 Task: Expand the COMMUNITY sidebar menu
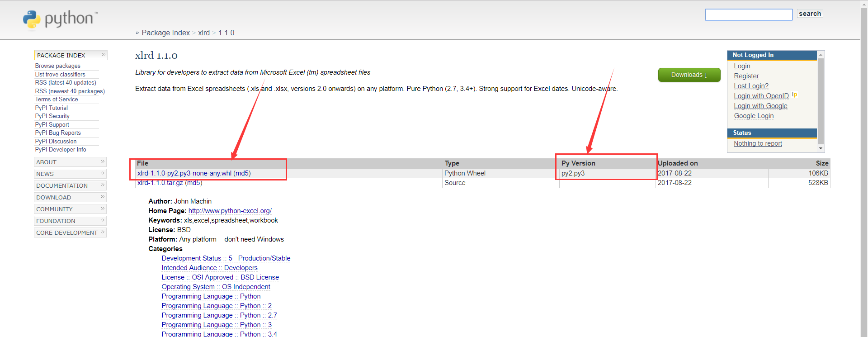(x=70, y=209)
